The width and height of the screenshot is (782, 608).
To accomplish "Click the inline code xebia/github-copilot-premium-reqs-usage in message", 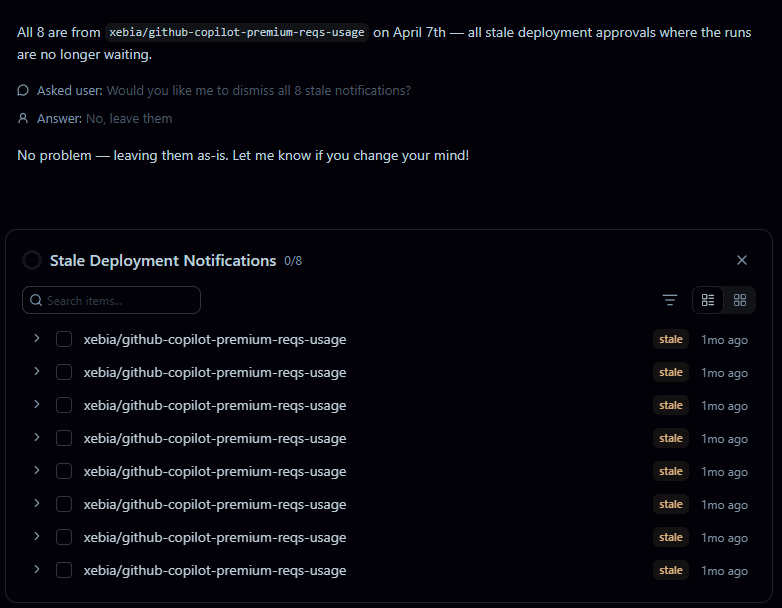I will (x=237, y=32).
